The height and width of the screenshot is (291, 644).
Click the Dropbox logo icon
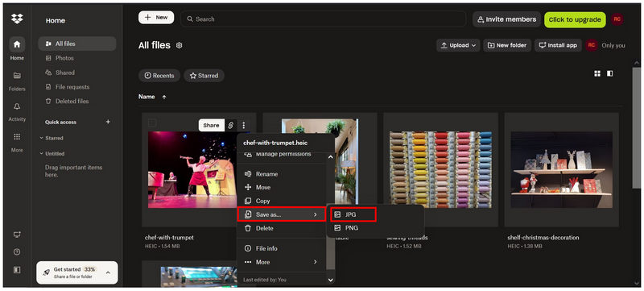point(17,19)
